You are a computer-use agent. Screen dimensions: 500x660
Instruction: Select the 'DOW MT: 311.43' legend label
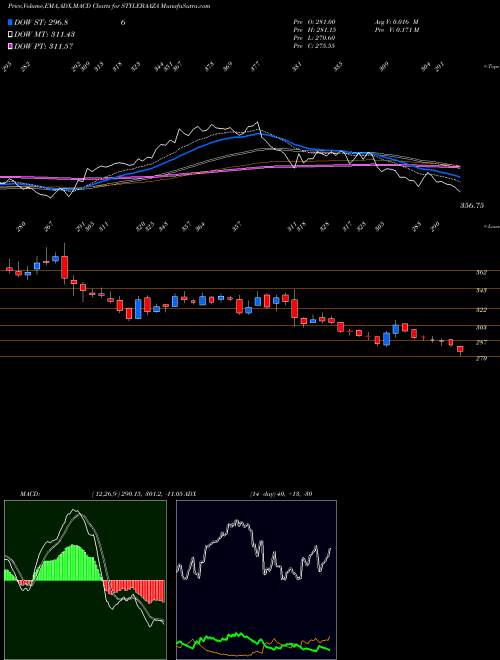click(x=45, y=34)
